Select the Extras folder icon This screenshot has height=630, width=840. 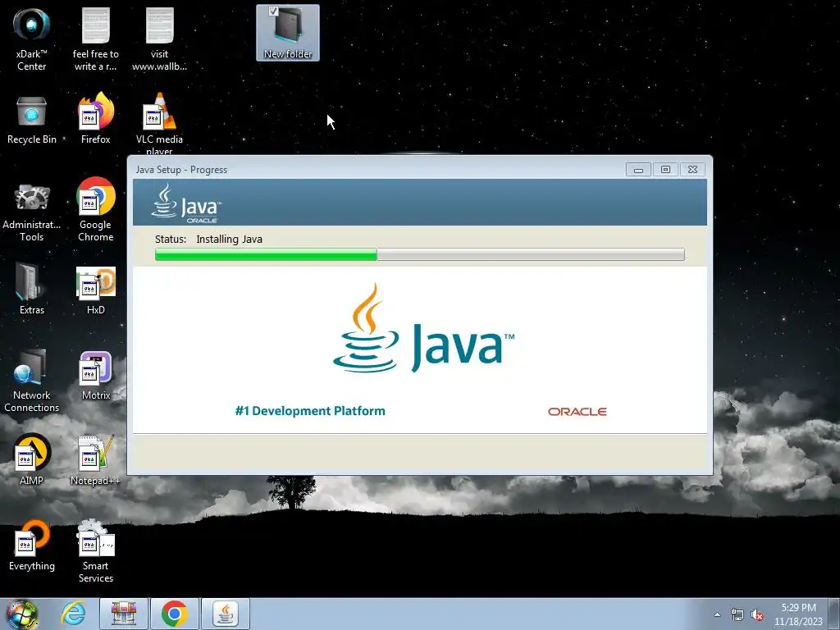[x=32, y=290]
